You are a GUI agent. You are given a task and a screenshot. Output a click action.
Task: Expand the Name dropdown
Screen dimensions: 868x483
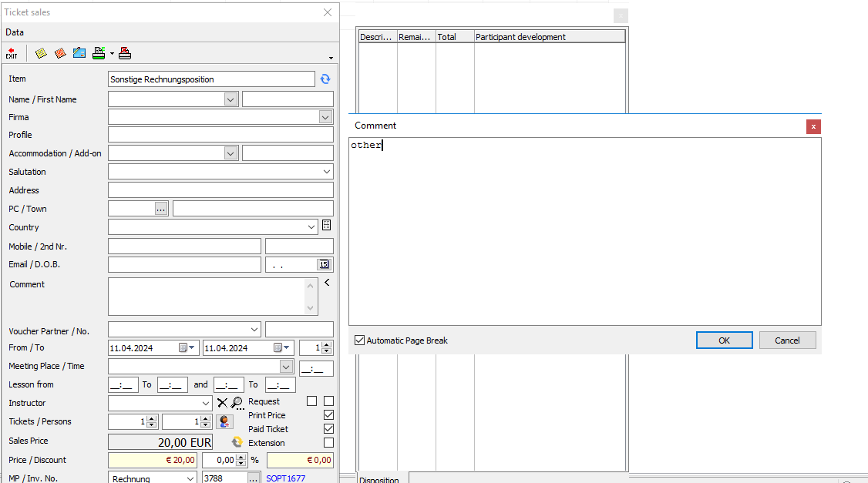point(230,99)
